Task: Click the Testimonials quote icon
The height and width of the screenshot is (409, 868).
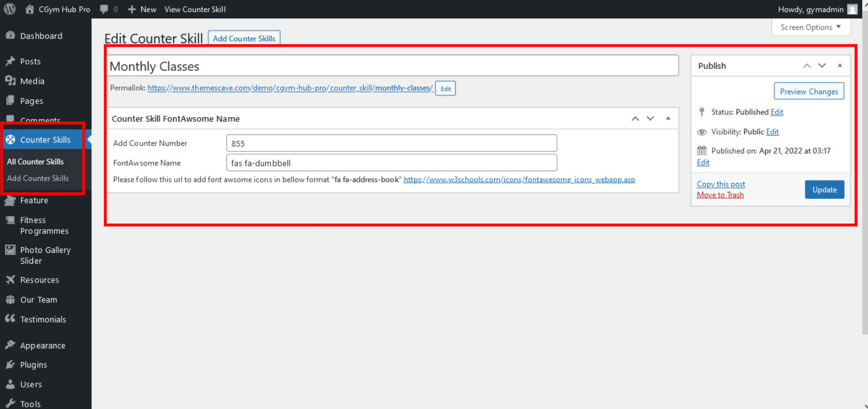Action: coord(10,319)
